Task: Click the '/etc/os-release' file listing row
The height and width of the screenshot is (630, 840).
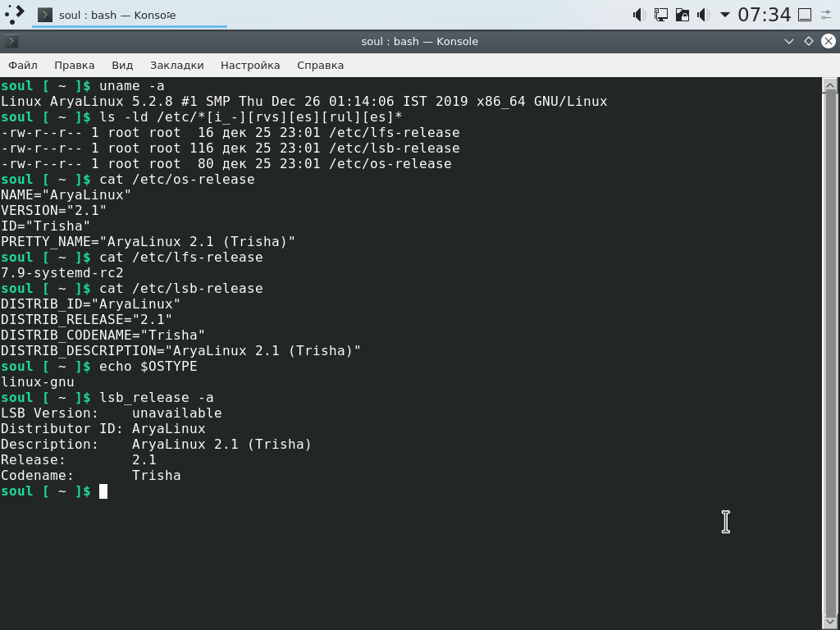Action: 226,163
